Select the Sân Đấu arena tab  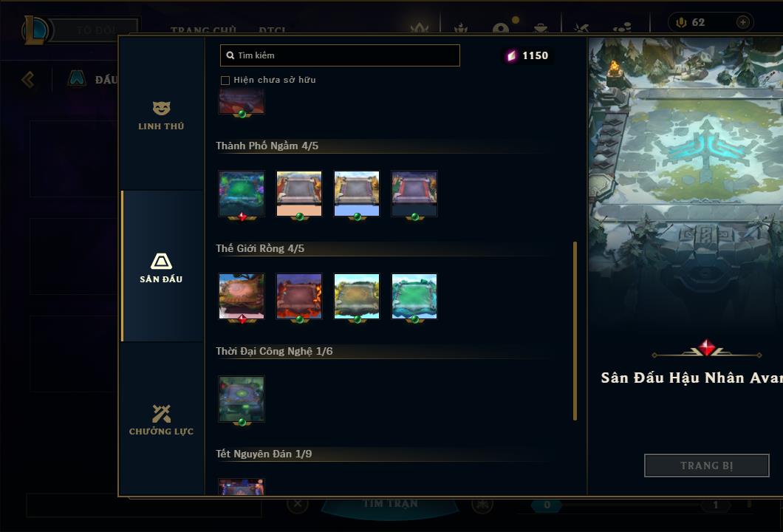point(161,267)
